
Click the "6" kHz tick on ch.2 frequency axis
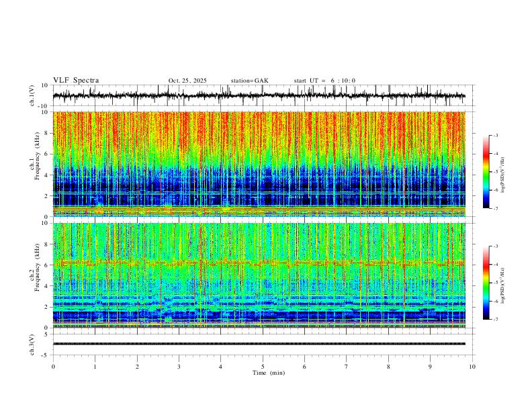click(x=47, y=265)
